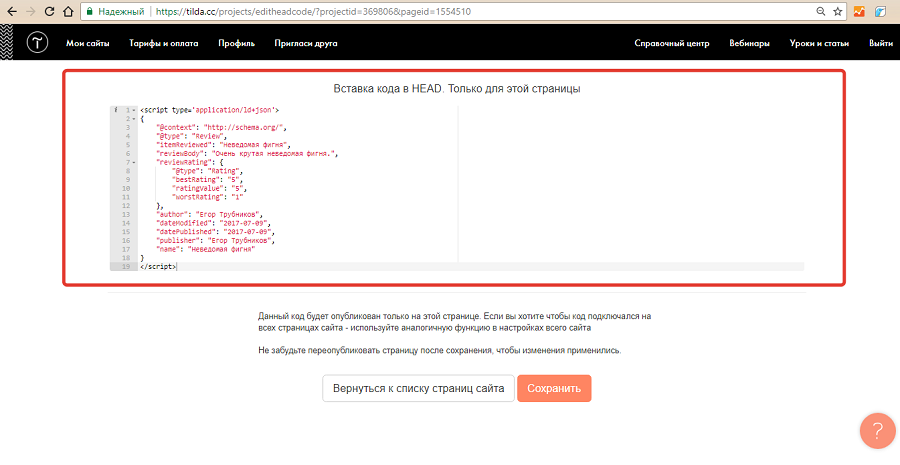Click the "ratingValue" code line
900x465 pixels.
pyautogui.click(x=209, y=188)
